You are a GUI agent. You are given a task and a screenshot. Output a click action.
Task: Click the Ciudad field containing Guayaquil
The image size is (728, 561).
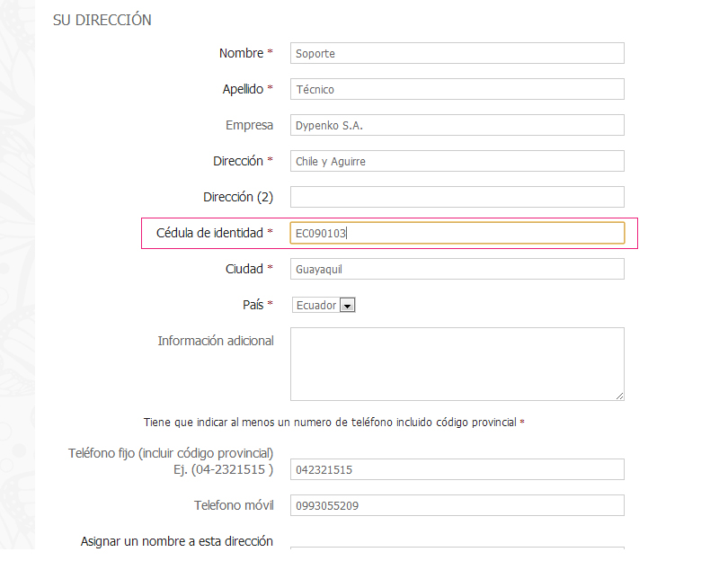[457, 269]
